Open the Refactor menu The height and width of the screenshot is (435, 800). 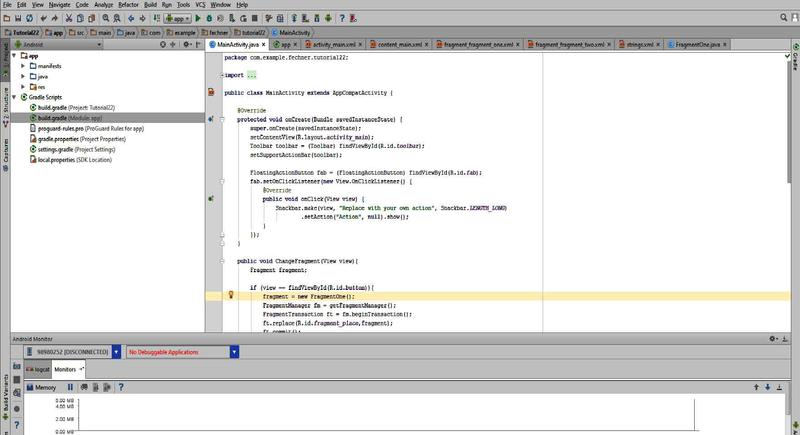pos(128,5)
